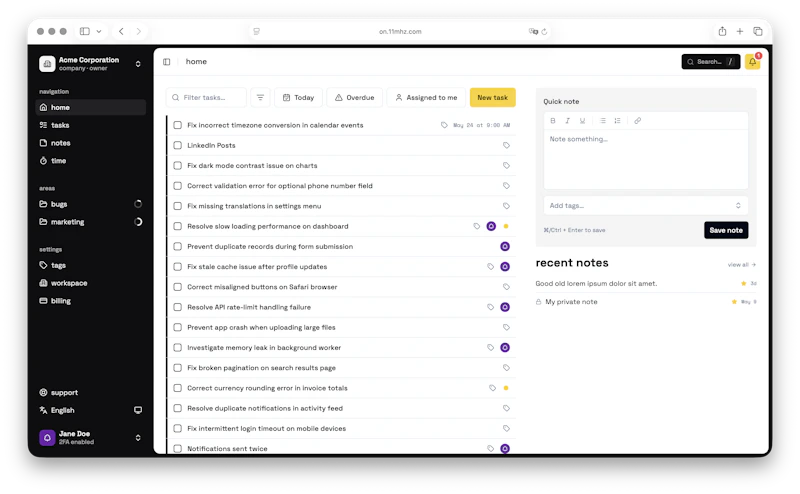Click the marketing area progress ring
This screenshot has height=494, width=800.
click(138, 222)
